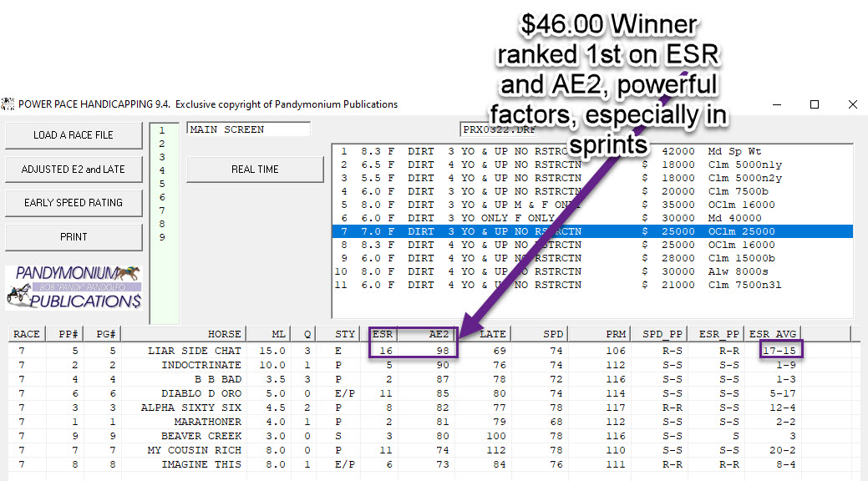
Task: Select race 11 Clm 7500n3l row
Action: pyautogui.click(x=592, y=285)
